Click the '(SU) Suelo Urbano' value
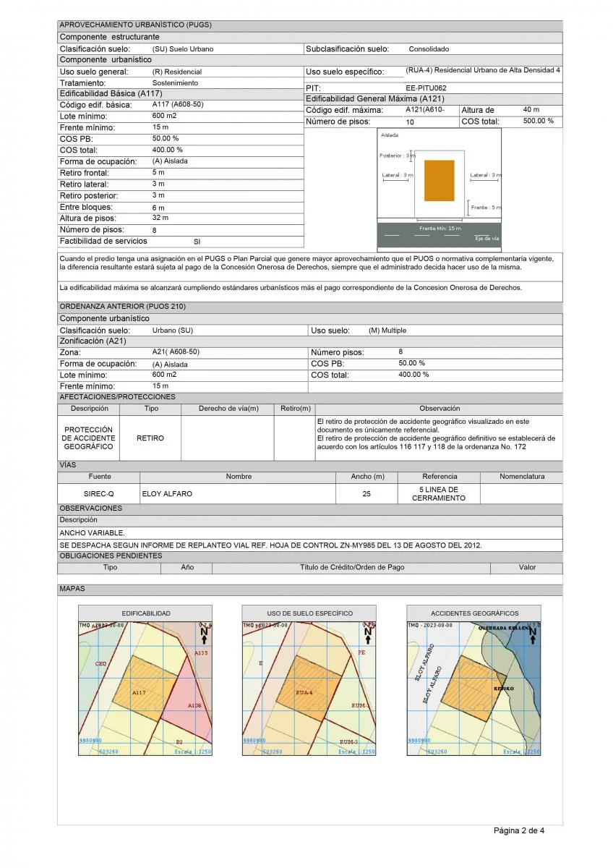The width and height of the screenshot is (613, 868). pos(183,49)
